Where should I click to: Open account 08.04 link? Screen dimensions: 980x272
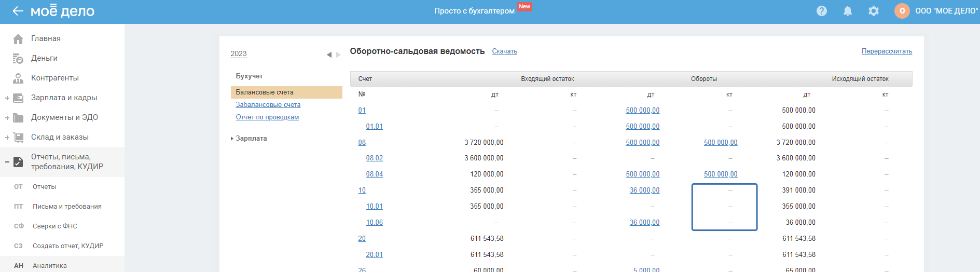pyautogui.click(x=375, y=174)
